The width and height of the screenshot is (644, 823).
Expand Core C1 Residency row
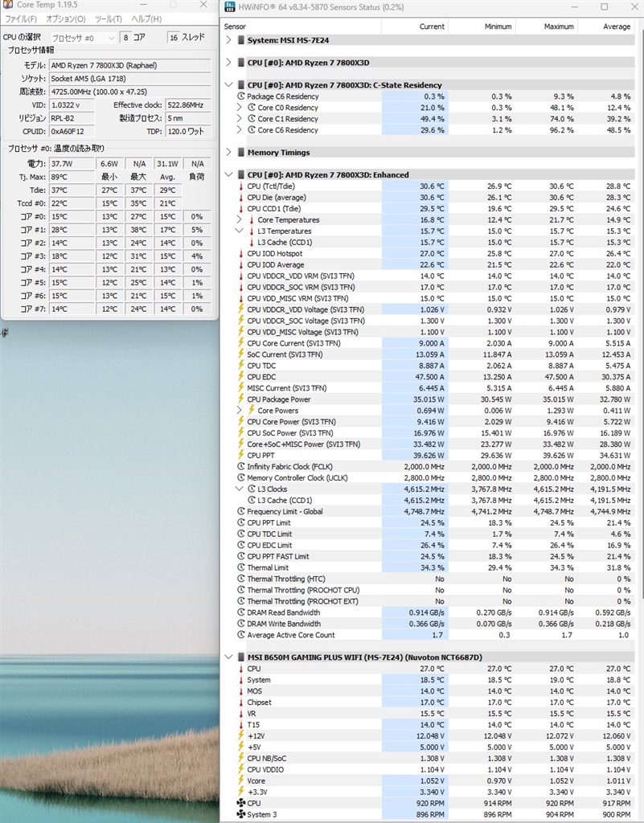click(x=240, y=119)
